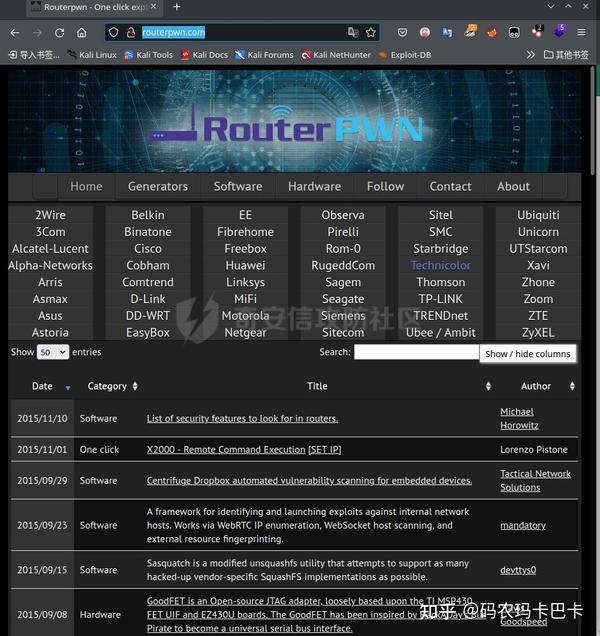The image size is (600, 636).
Task: Open the Kali Tools bookmark
Action: coord(148,54)
